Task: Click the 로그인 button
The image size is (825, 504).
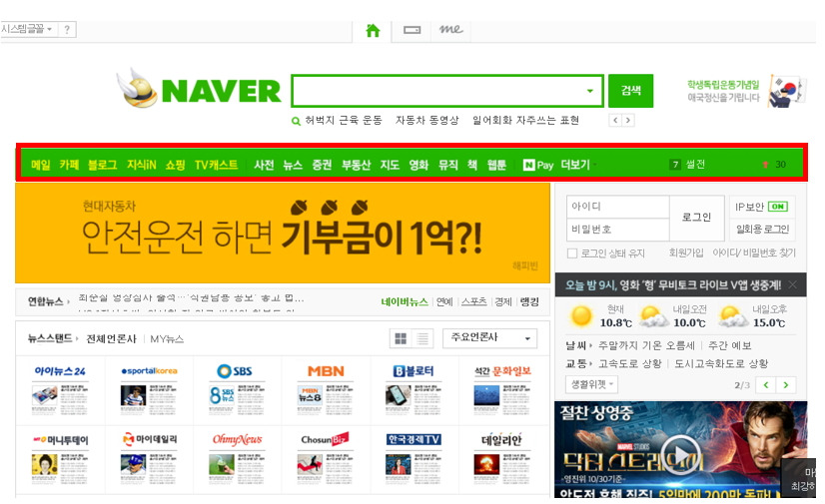Action: 696,217
